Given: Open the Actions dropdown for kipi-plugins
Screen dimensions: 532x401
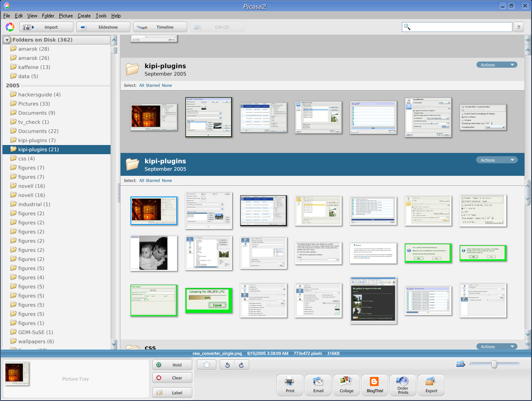Looking at the screenshot, I should tap(497, 160).
